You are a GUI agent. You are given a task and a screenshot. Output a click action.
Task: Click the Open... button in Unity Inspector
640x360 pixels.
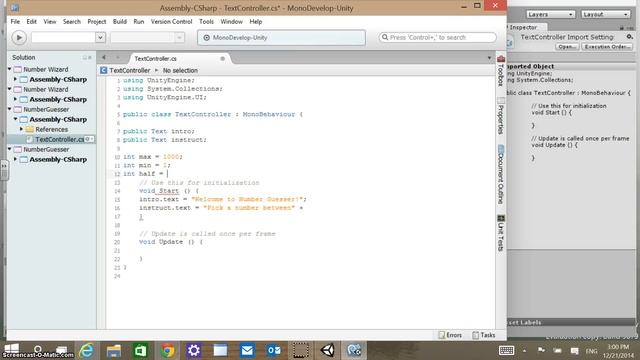tap(567, 47)
